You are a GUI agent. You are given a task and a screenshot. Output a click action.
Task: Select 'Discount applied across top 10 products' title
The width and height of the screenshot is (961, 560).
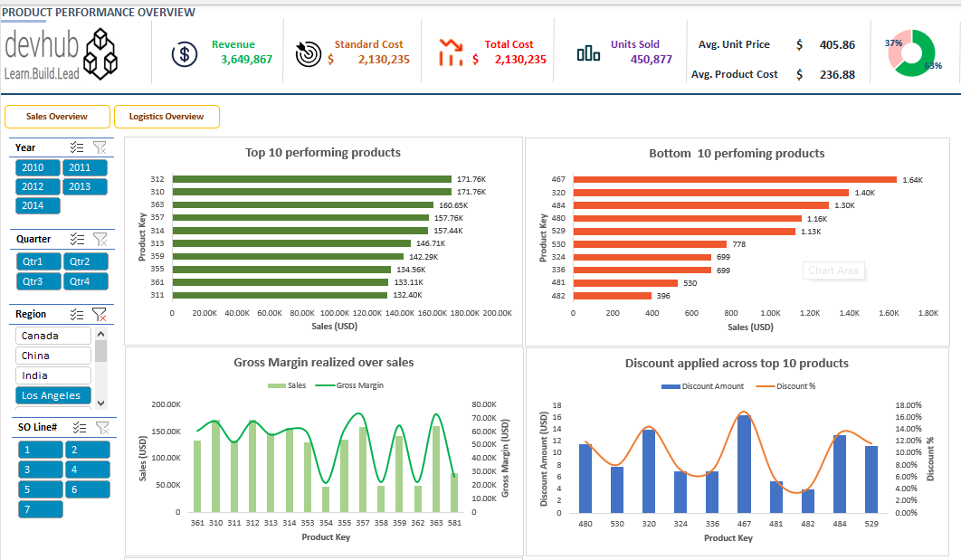[737, 364]
